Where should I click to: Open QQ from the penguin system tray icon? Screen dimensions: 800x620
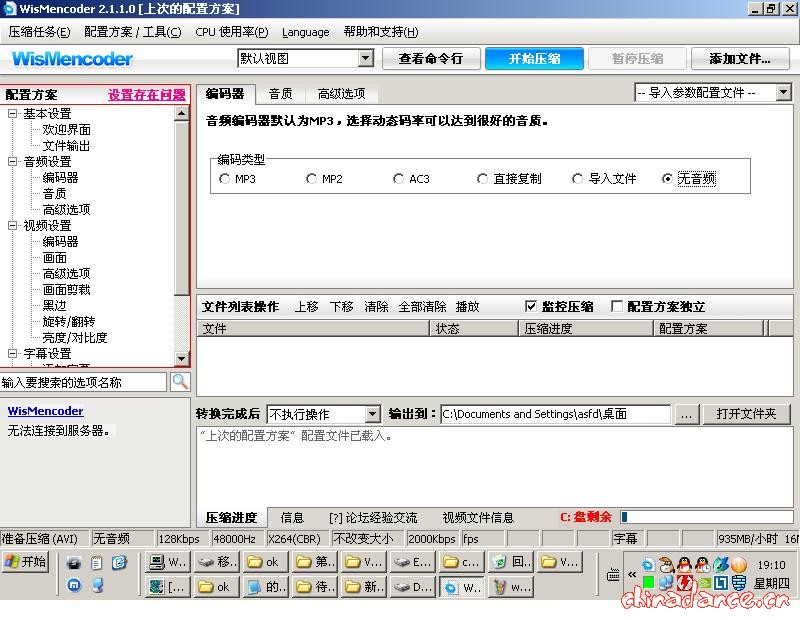click(683, 564)
